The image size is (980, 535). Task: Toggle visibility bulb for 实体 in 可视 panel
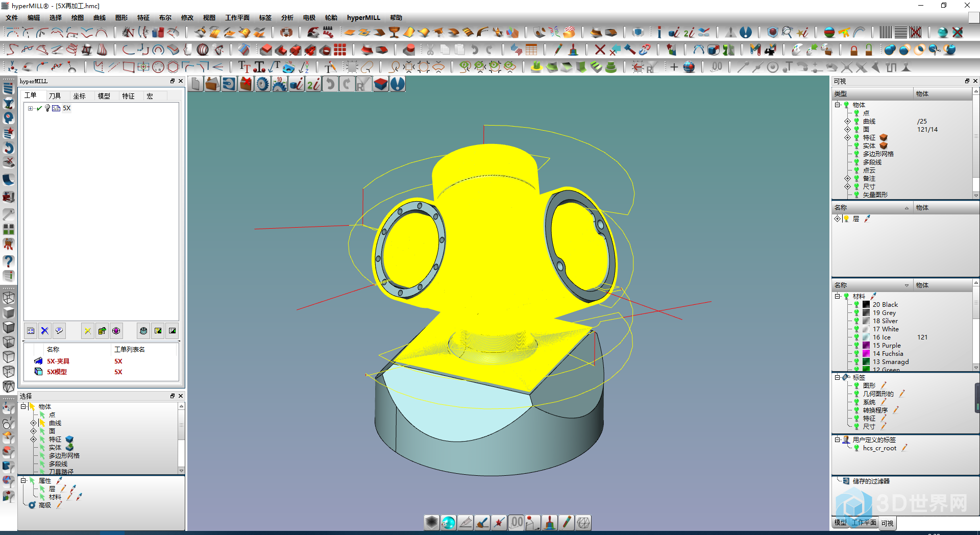tap(856, 146)
